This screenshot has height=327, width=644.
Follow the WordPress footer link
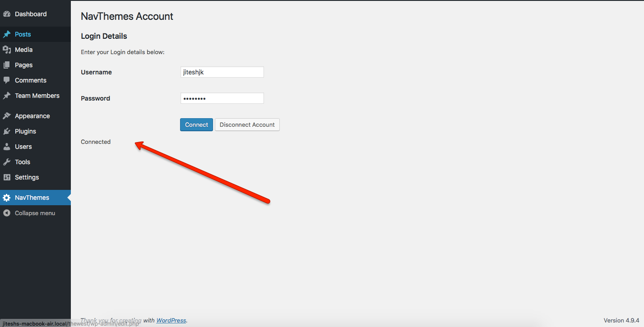click(171, 320)
